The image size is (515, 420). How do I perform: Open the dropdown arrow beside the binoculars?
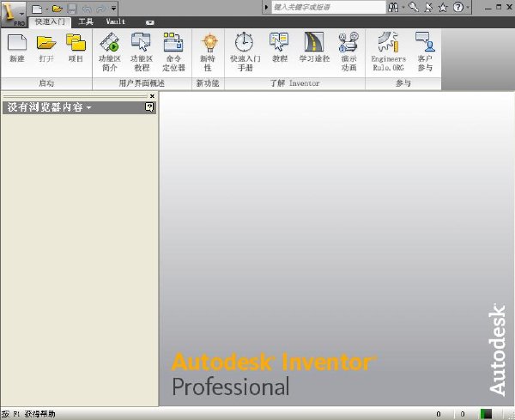point(403,7)
